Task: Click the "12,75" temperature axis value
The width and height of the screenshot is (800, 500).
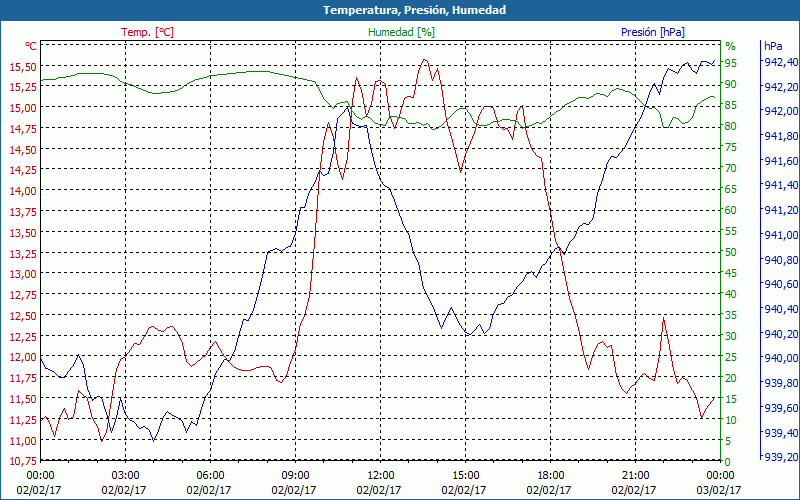Action: 23,295
